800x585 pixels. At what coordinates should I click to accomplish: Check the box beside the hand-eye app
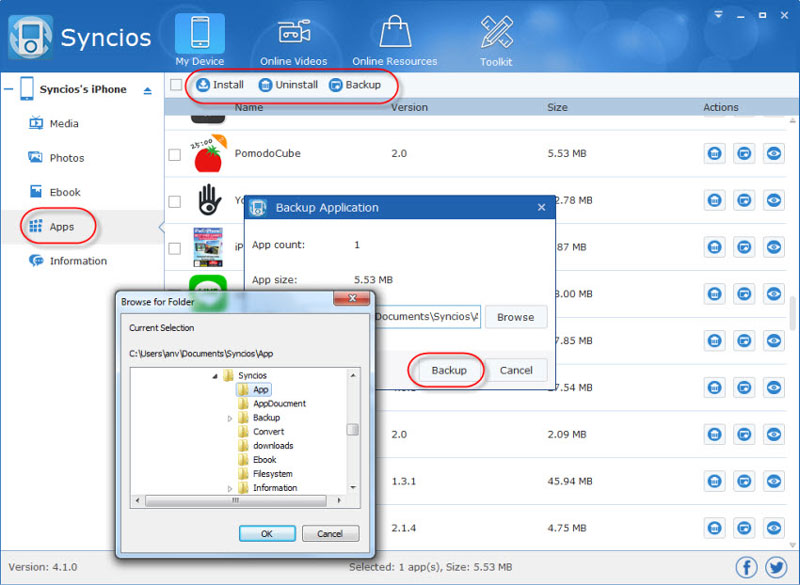[x=174, y=201]
